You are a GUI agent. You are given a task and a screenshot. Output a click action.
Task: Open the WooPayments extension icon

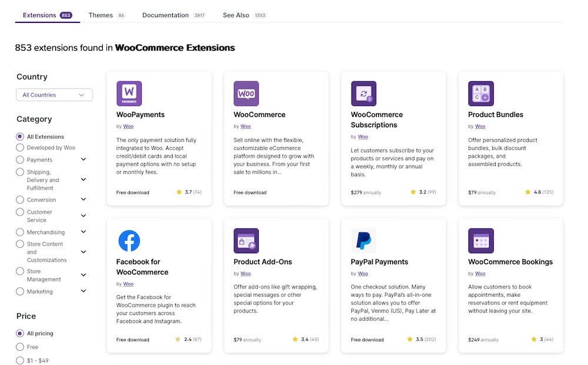129,94
